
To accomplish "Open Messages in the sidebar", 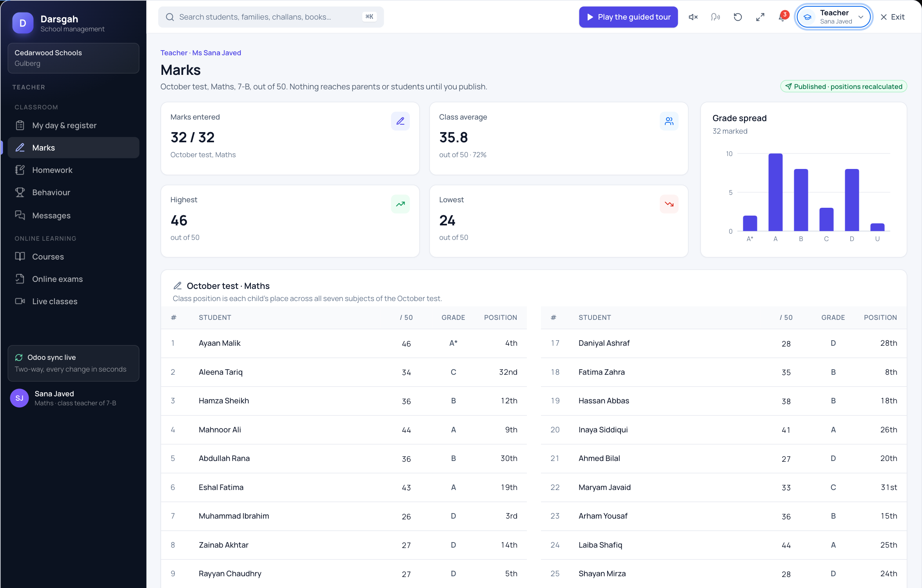I will pyautogui.click(x=73, y=215).
